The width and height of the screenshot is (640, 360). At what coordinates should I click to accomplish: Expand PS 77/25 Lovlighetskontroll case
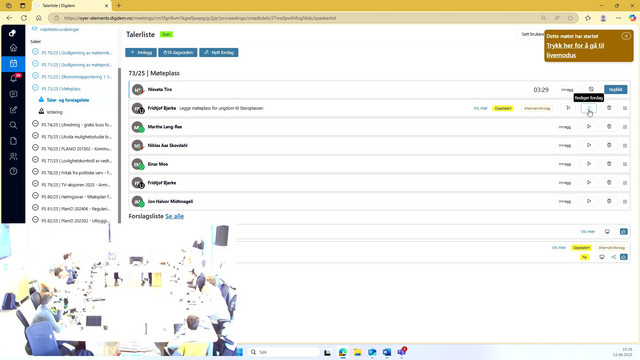click(x=36, y=160)
